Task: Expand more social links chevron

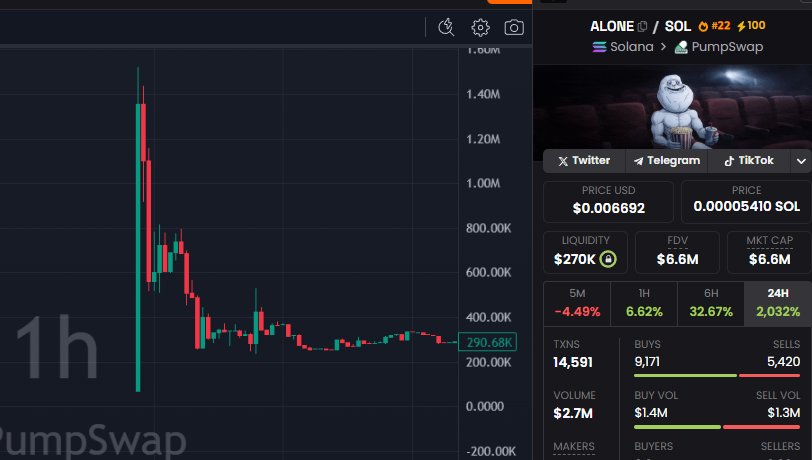Action: coord(800,161)
